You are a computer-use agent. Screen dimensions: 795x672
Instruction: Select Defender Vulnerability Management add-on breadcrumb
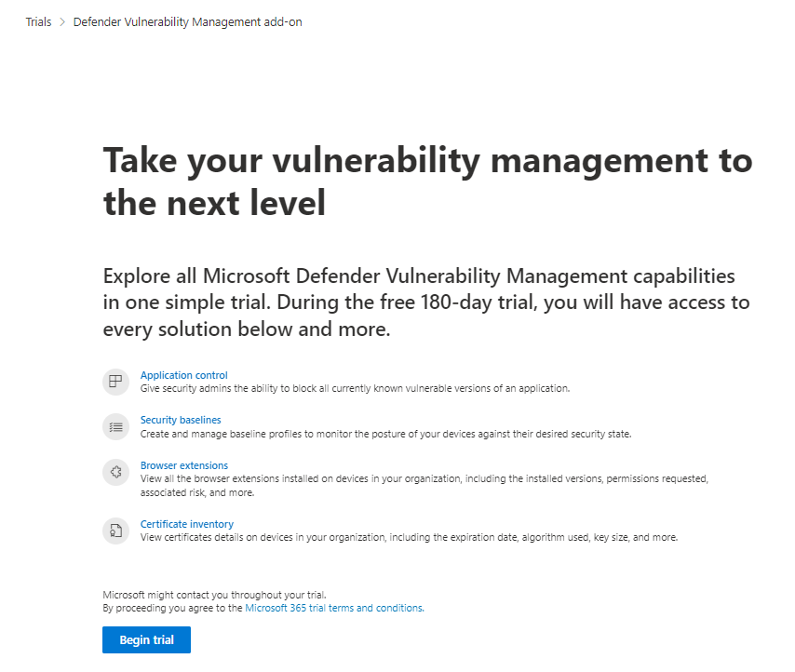click(187, 22)
